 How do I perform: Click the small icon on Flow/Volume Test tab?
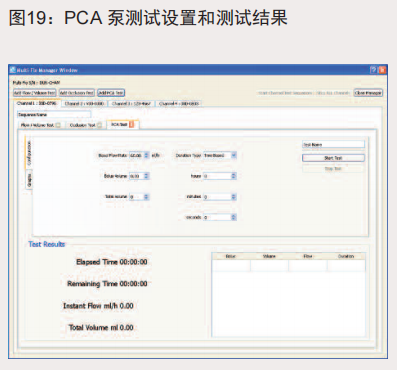click(58, 125)
